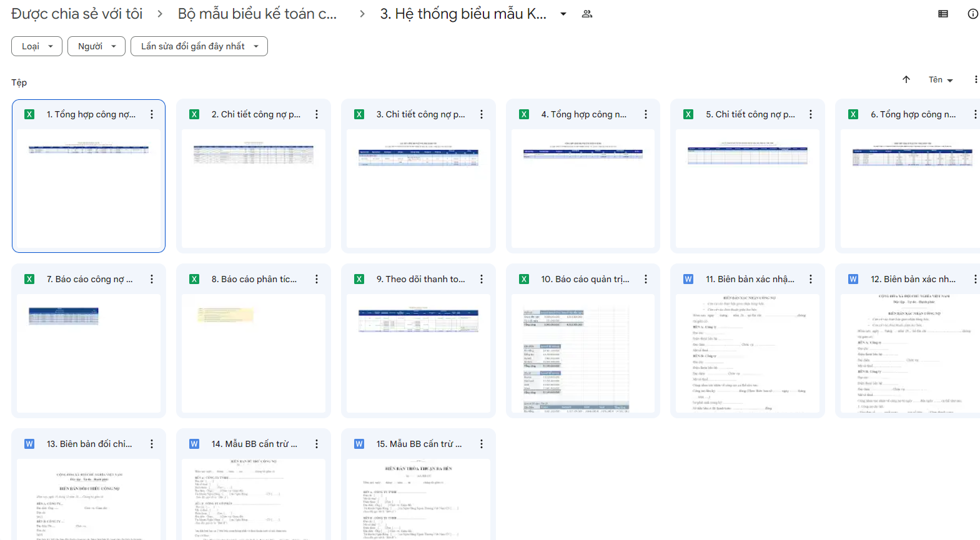Select the thumbnail of file 9. Theo dõi thanh toán
Viewport: 980px width, 540px height.
click(x=418, y=353)
